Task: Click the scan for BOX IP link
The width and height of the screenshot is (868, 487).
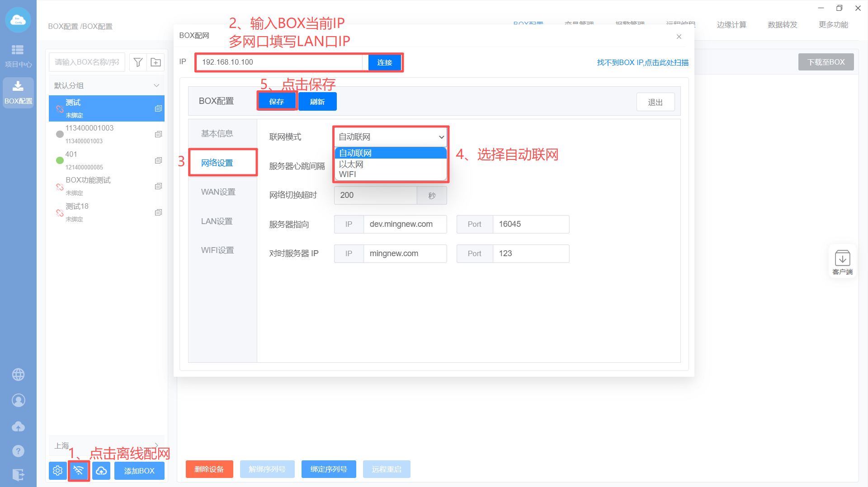Action: click(x=642, y=62)
